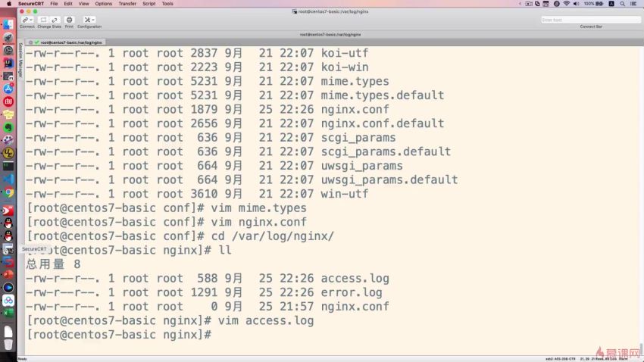Select the root@centos7-basic session tab
This screenshot has width=644, height=362.
coord(71,42)
